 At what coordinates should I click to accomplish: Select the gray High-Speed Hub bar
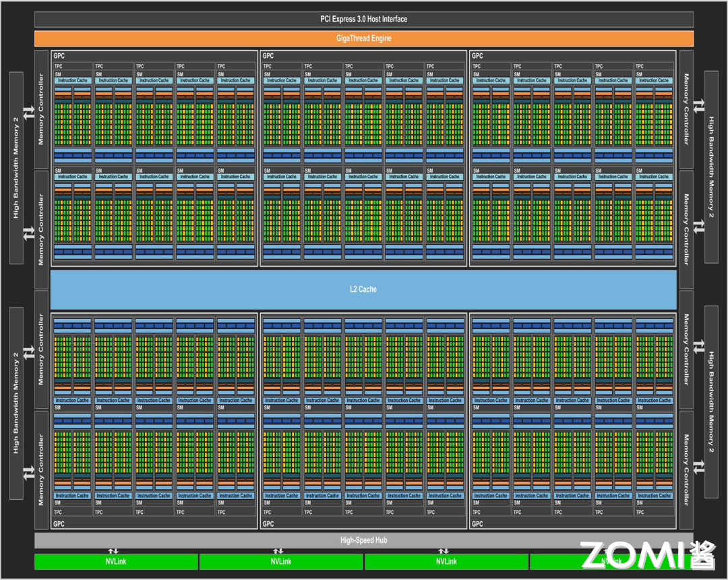(363, 540)
